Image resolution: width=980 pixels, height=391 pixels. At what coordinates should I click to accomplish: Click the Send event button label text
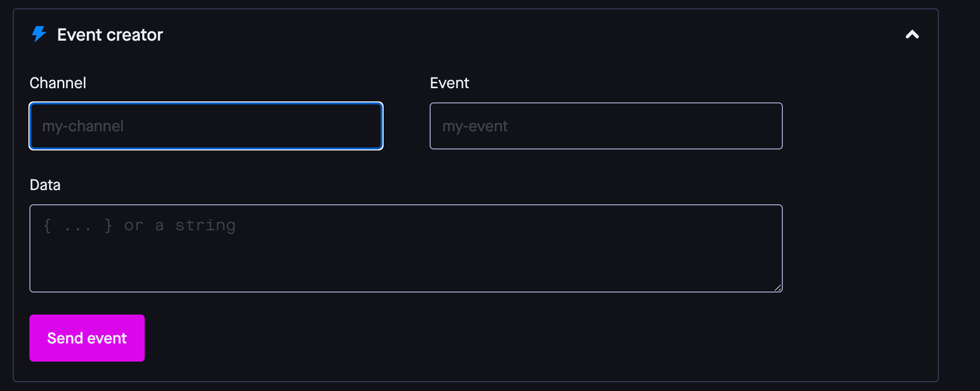[87, 338]
